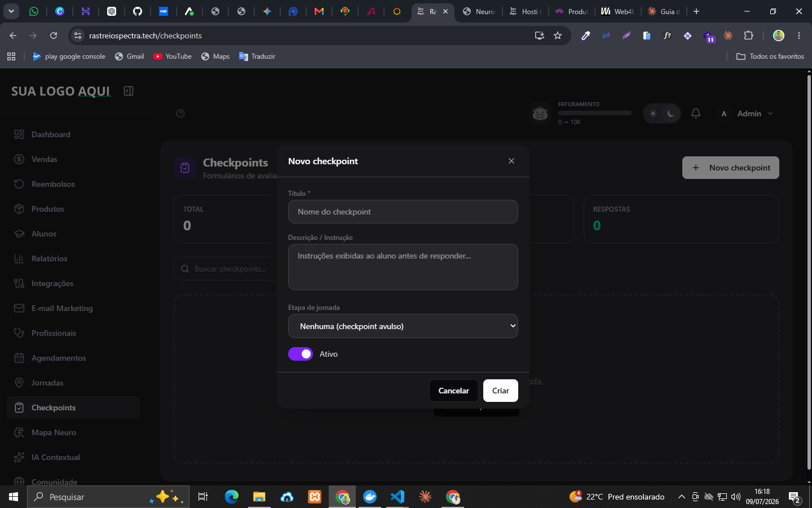Viewport: 812px width, 508px height.
Task: Open the Windows Start menu
Action: [x=14, y=497]
